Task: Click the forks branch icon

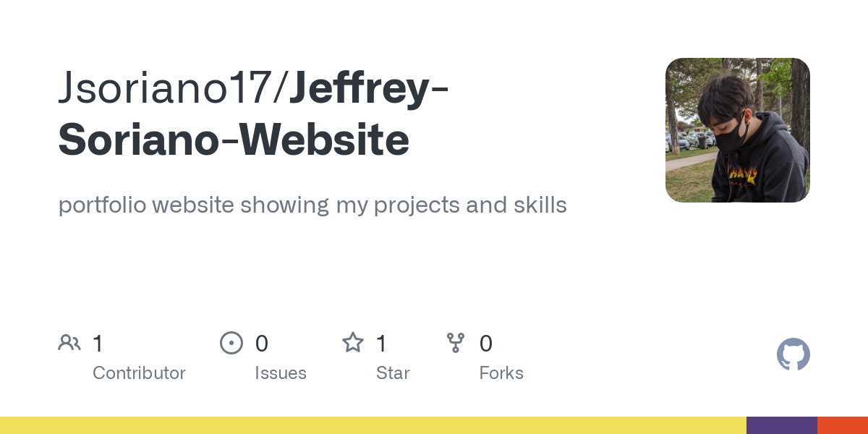Action: pos(456,343)
